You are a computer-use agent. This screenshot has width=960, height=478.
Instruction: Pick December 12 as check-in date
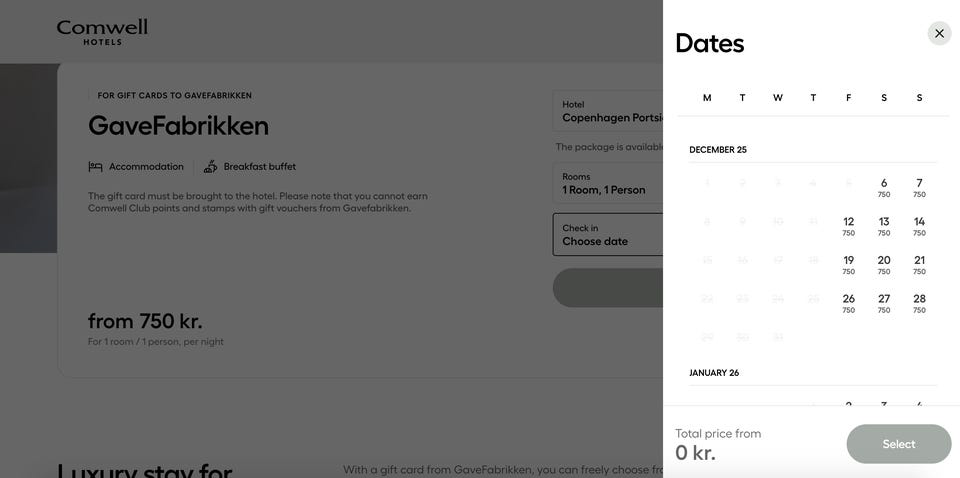[848, 226]
